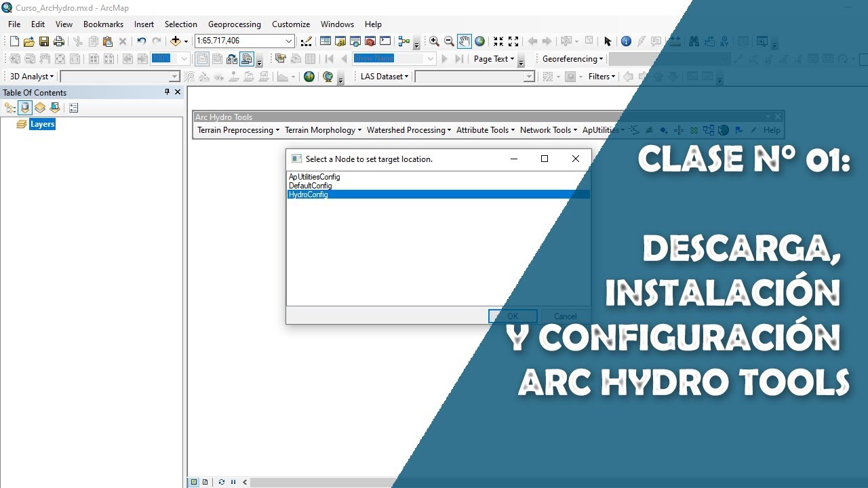Open Network Tools menu
The image size is (868, 488).
coord(549,130)
